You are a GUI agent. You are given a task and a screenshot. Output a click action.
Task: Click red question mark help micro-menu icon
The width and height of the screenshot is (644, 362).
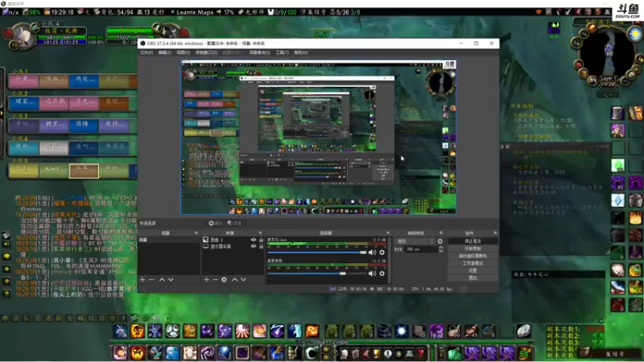click(x=421, y=353)
